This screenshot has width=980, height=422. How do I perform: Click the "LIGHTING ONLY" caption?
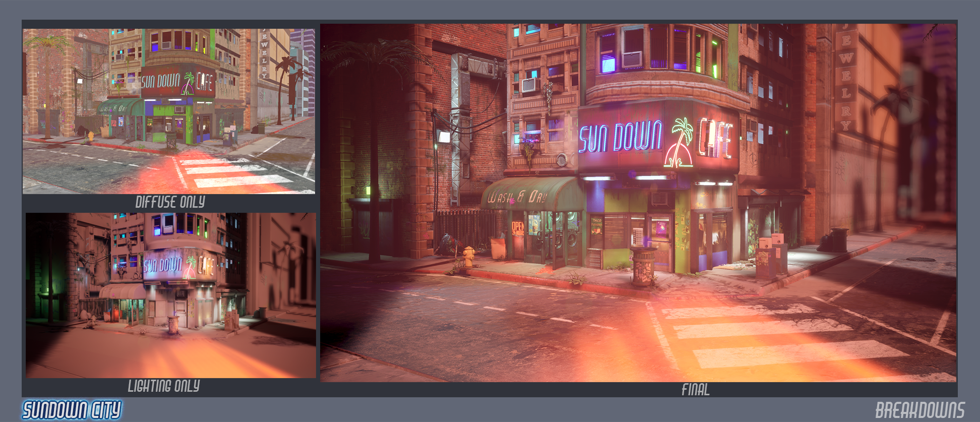point(164,386)
